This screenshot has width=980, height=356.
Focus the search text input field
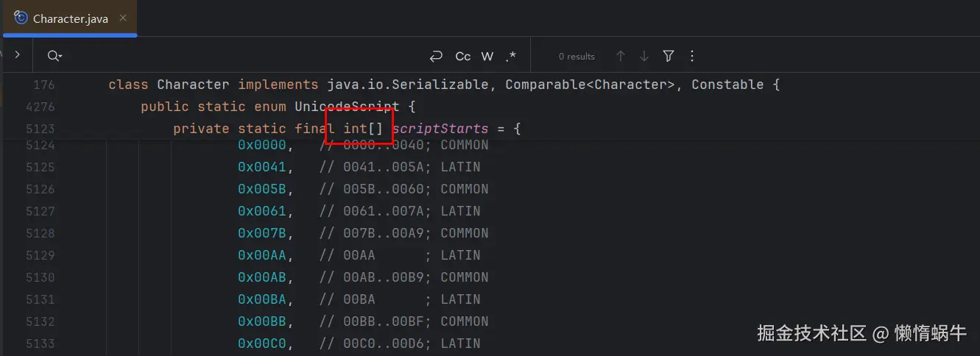243,56
